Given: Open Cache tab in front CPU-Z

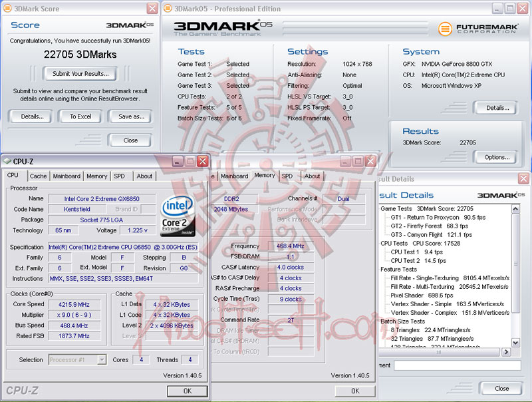Looking at the screenshot, I should (x=38, y=176).
